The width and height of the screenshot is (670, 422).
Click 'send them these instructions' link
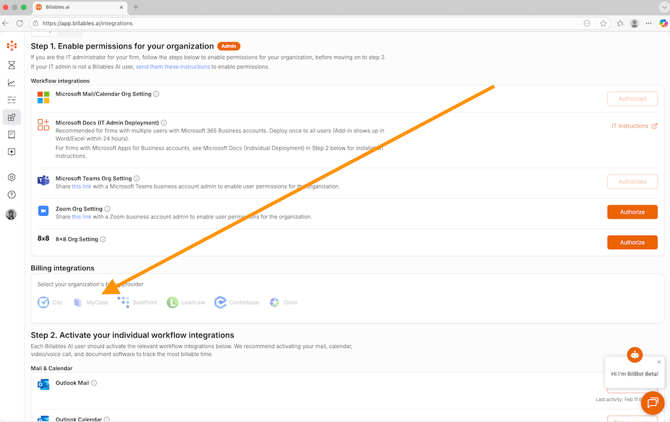173,67
